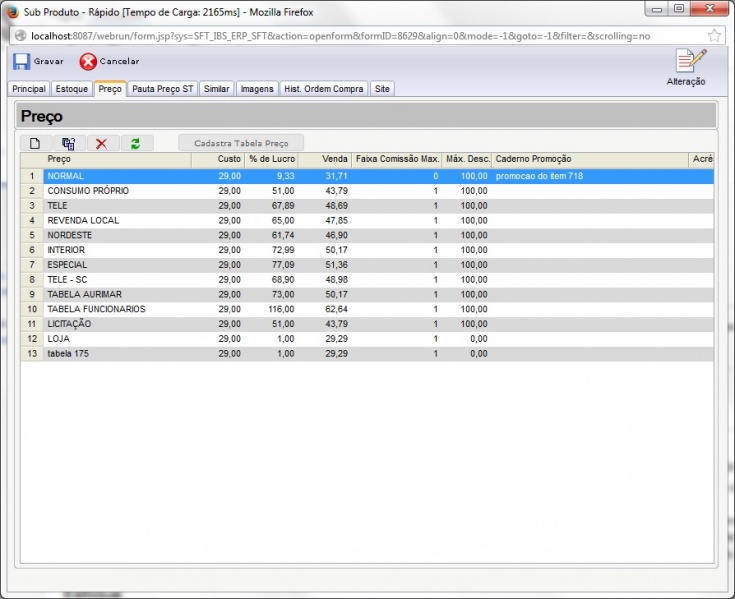Image resolution: width=735 pixels, height=599 pixels.
Task: Switch to the Estoque tab
Action: pos(72,89)
